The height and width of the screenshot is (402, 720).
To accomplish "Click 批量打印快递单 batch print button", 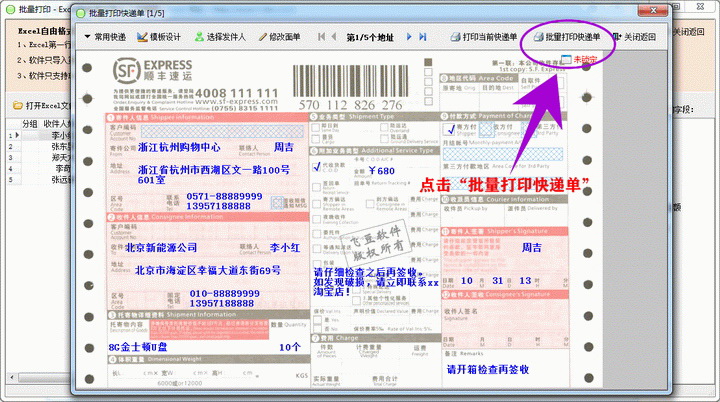I will [x=567, y=37].
